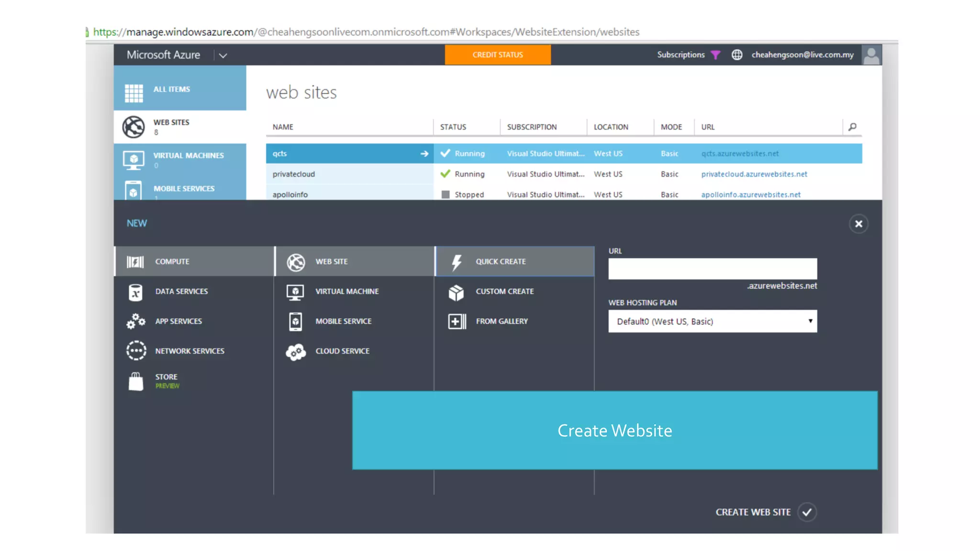Click the search magnifier in table header
Image resolution: width=980 pixels, height=551 pixels.
coord(852,127)
